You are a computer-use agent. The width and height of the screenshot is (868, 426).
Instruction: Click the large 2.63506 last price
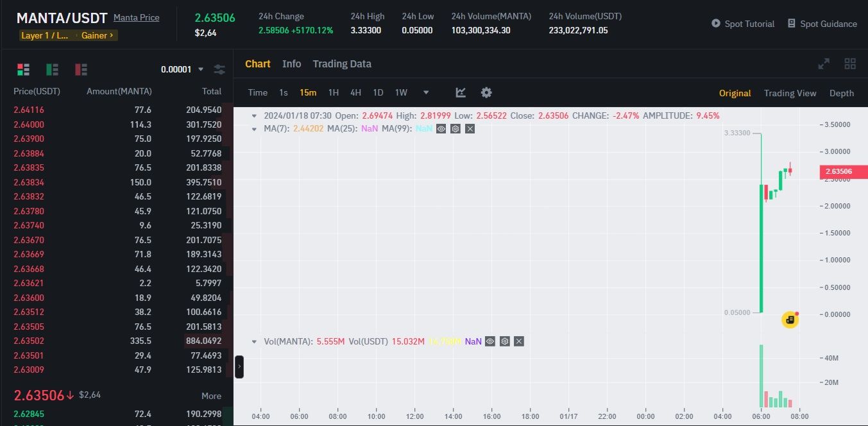coord(39,395)
